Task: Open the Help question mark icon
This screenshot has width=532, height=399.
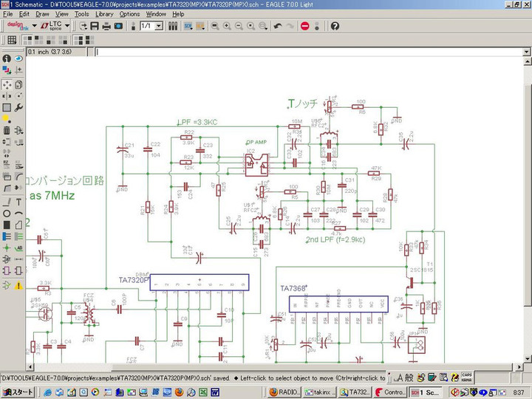Action: pyautogui.click(x=335, y=26)
